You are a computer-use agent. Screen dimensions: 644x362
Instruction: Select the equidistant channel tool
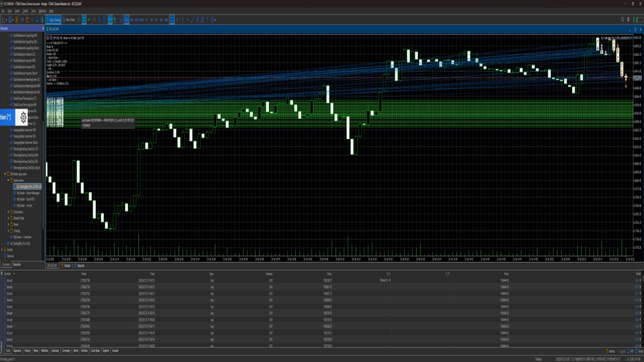pyautogui.click(x=197, y=20)
